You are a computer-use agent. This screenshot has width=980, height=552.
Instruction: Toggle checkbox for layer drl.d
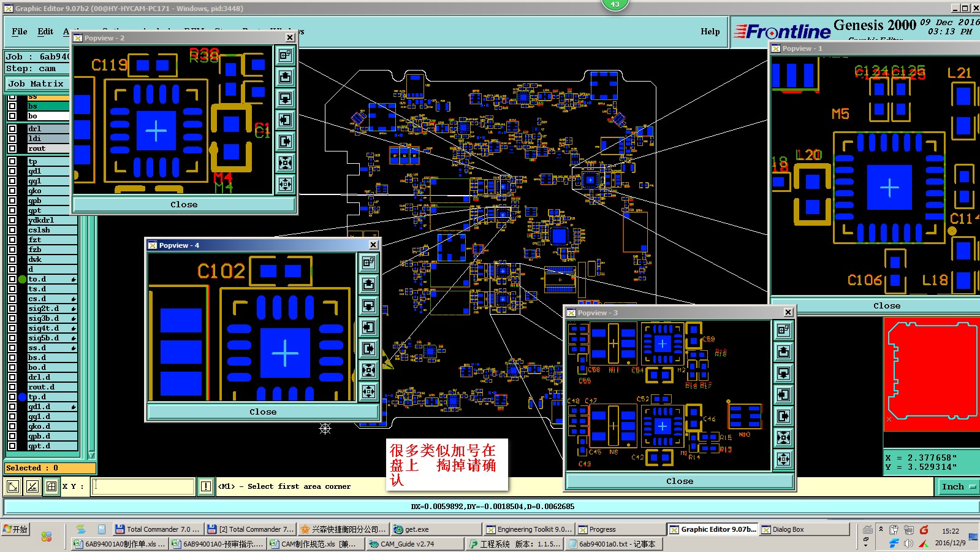pos(12,377)
